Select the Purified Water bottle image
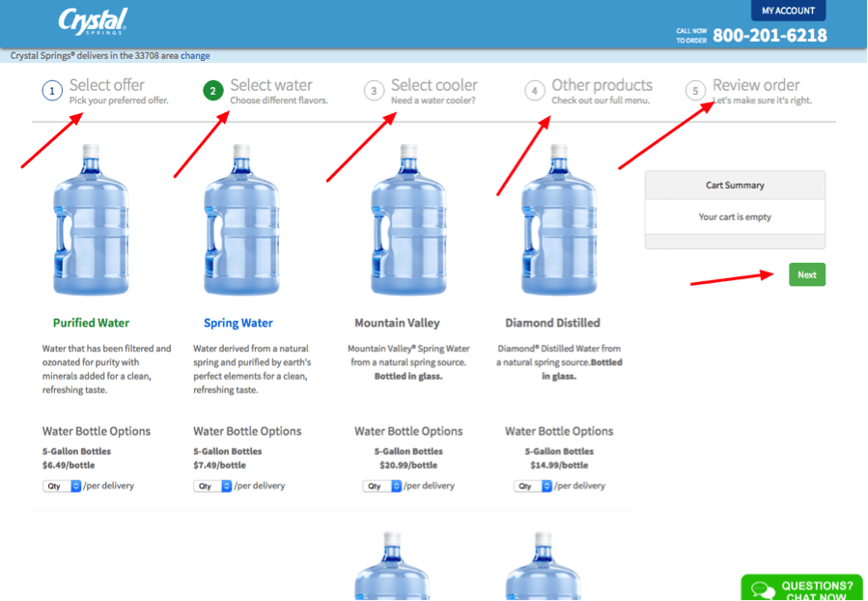Screen dimensions: 868x601 [92, 220]
